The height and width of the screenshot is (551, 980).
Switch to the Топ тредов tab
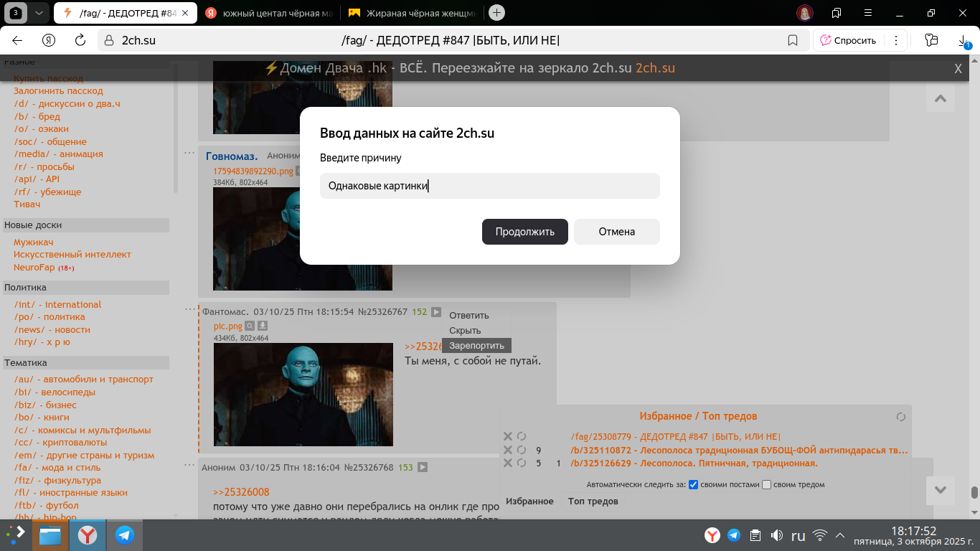pos(593,501)
